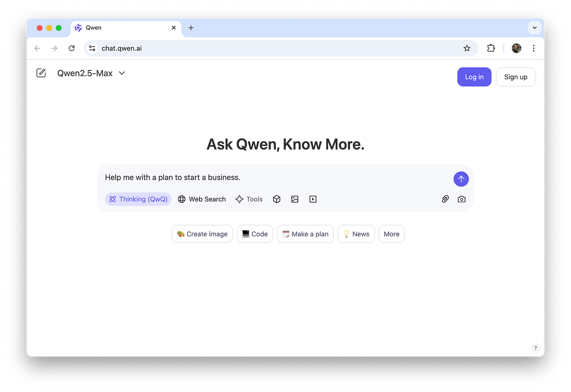This screenshot has width=571, height=392.
Task: Select the video generation icon
Action: point(313,199)
